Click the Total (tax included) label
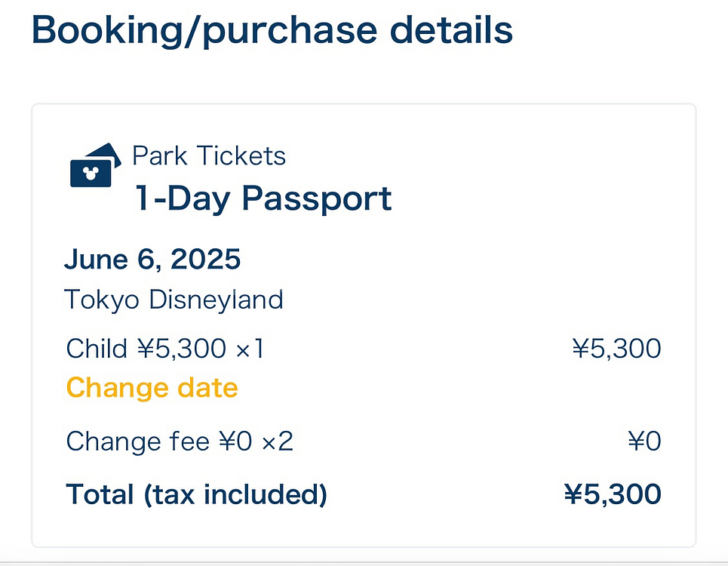The image size is (728, 566). 196,494
